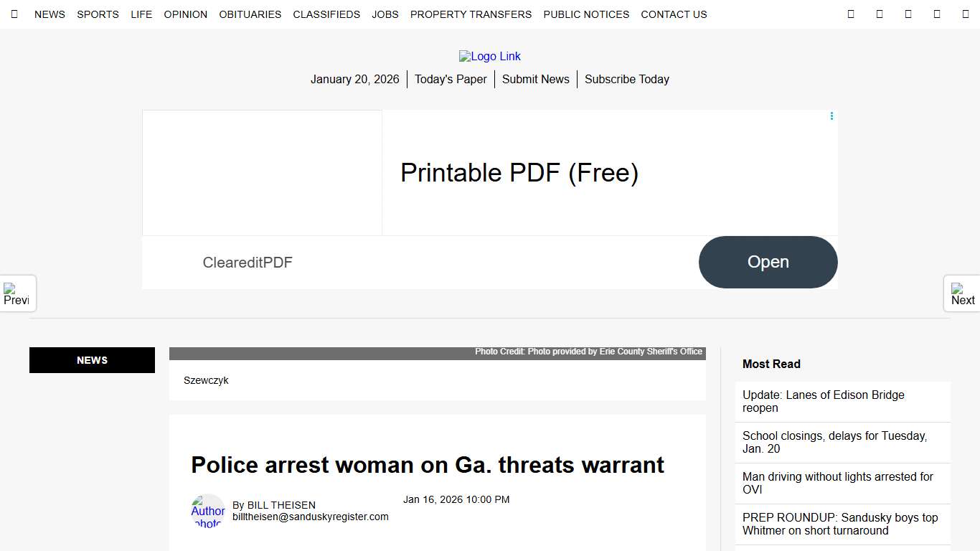Image resolution: width=980 pixels, height=551 pixels.
Task: Select the PUBLIC NOTICES menu item
Action: click(x=586, y=14)
